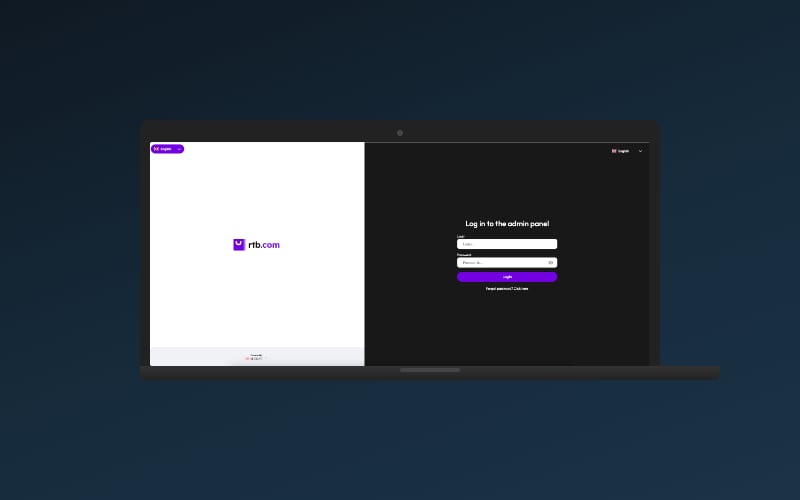
Task: Open the English language menu on the dark panel
Action: coord(624,151)
